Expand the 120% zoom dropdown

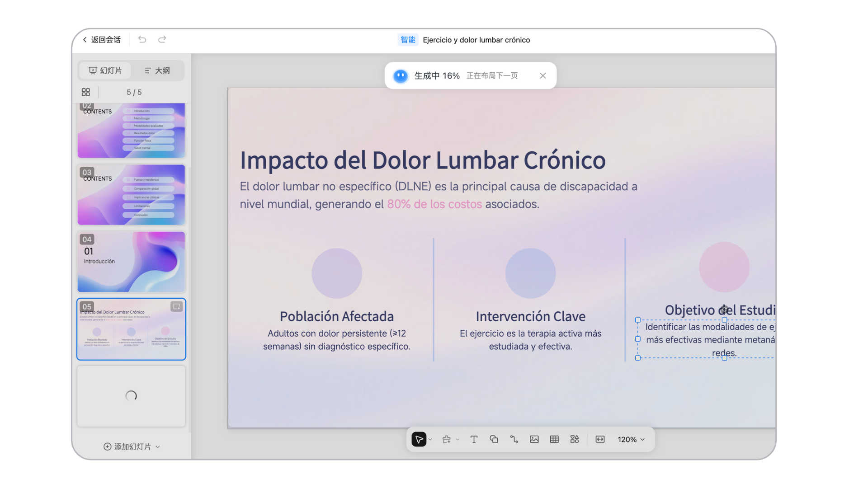tap(631, 439)
